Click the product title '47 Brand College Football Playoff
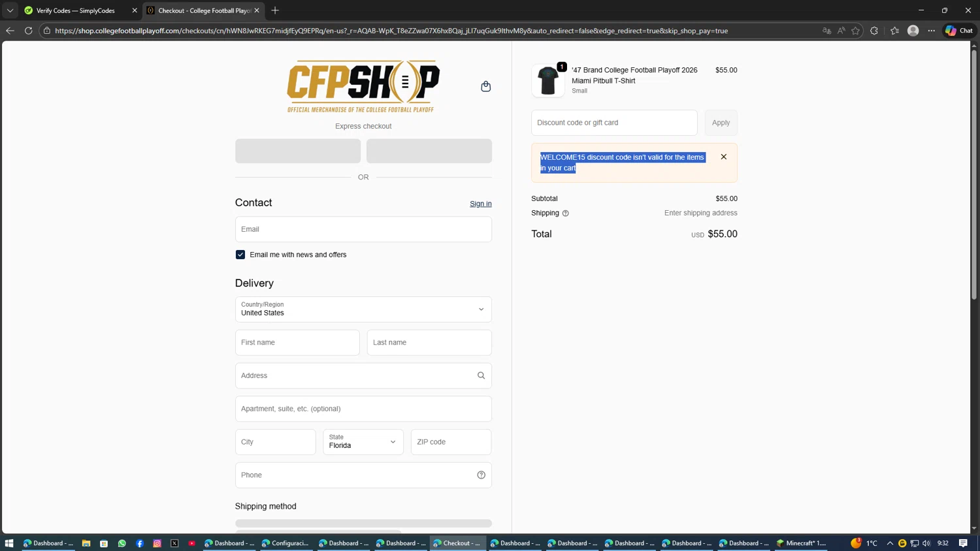The image size is (980, 551). pyautogui.click(x=634, y=75)
